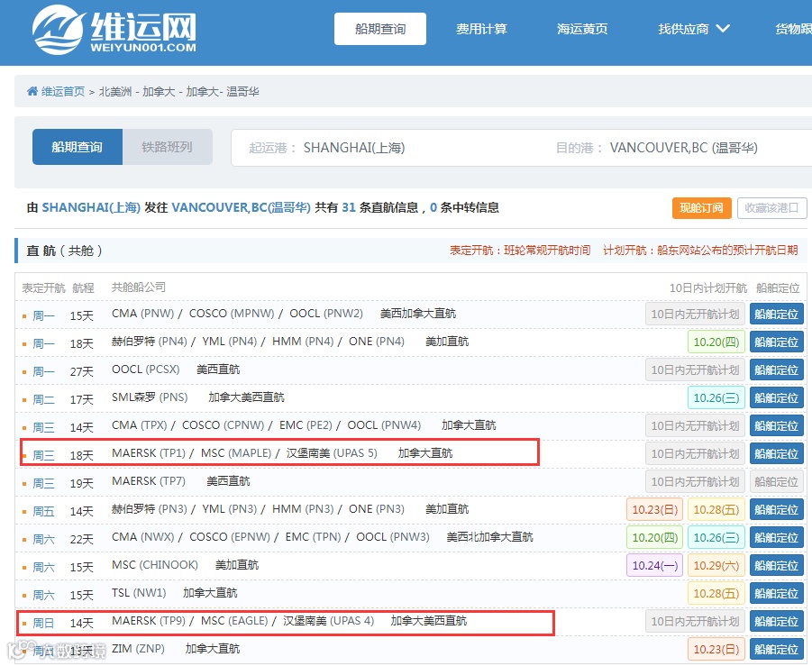812x666 pixels.
Task: Click 10.26(三) date in SML森罗 row
Action: click(x=716, y=398)
